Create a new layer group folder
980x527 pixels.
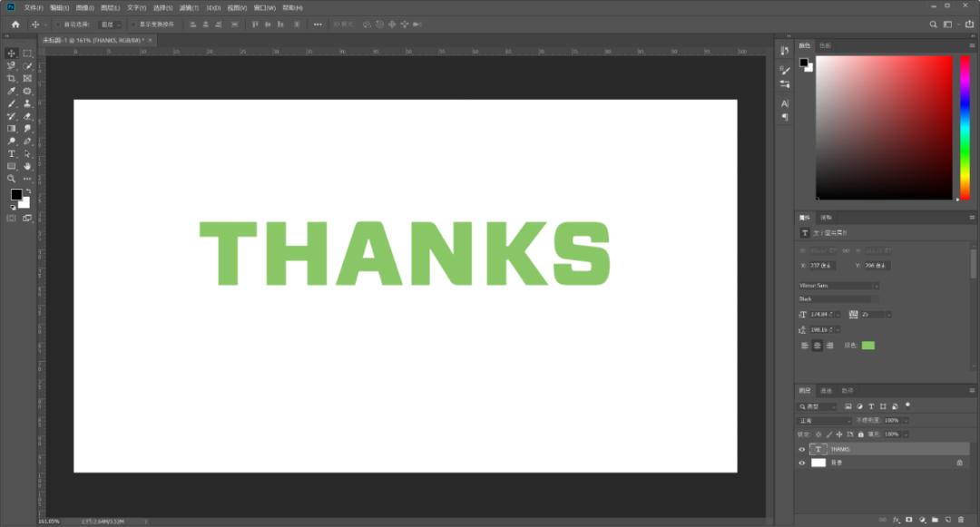click(935, 520)
